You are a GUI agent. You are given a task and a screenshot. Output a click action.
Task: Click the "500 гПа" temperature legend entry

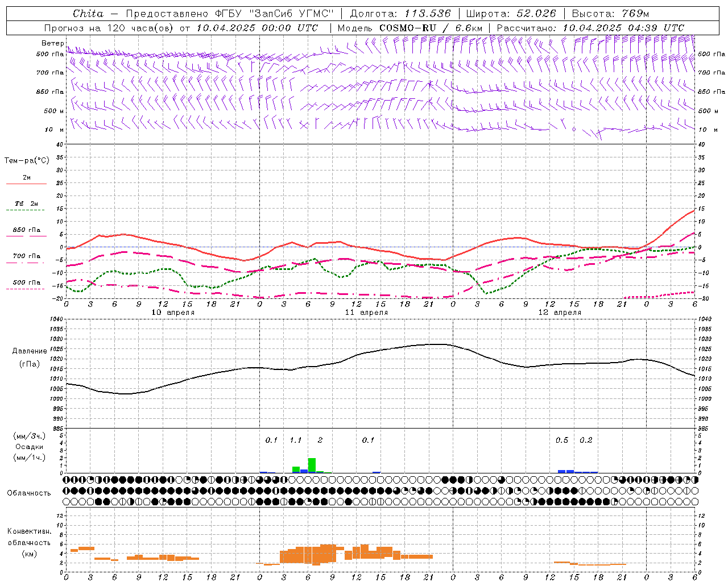pyautogui.click(x=26, y=282)
